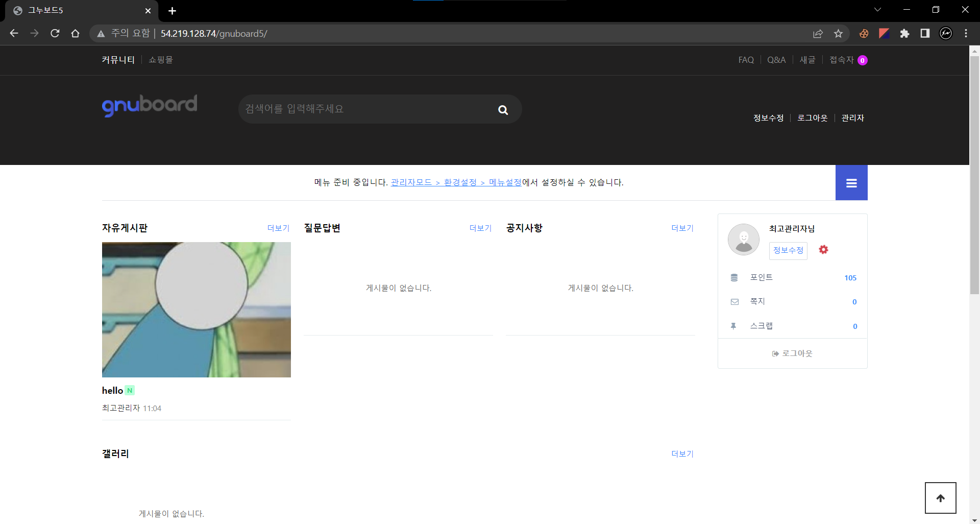
Task: Click the 공지사항 section title
Action: pyautogui.click(x=524, y=228)
